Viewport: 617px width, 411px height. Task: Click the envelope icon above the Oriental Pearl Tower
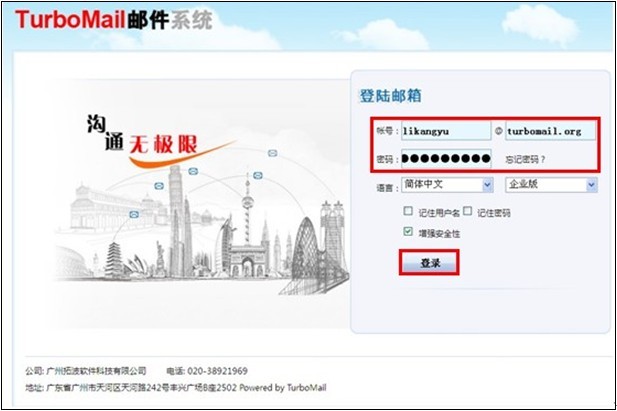pyautogui.click(x=258, y=175)
